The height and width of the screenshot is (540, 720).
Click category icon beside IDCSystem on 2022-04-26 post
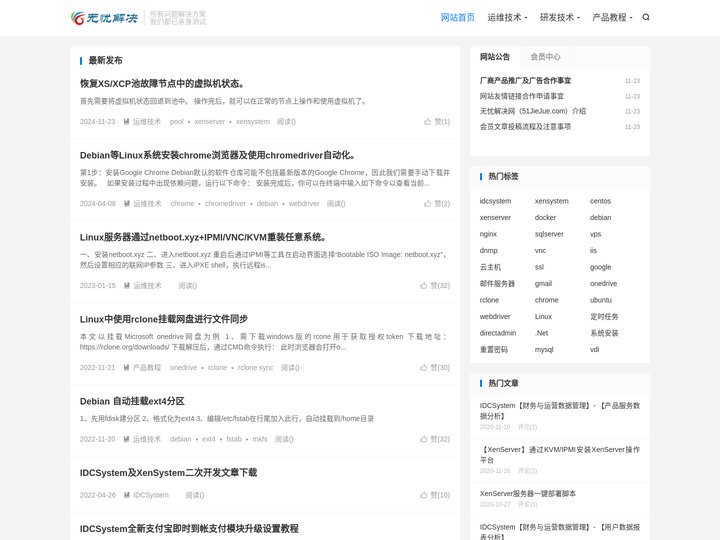click(x=126, y=495)
